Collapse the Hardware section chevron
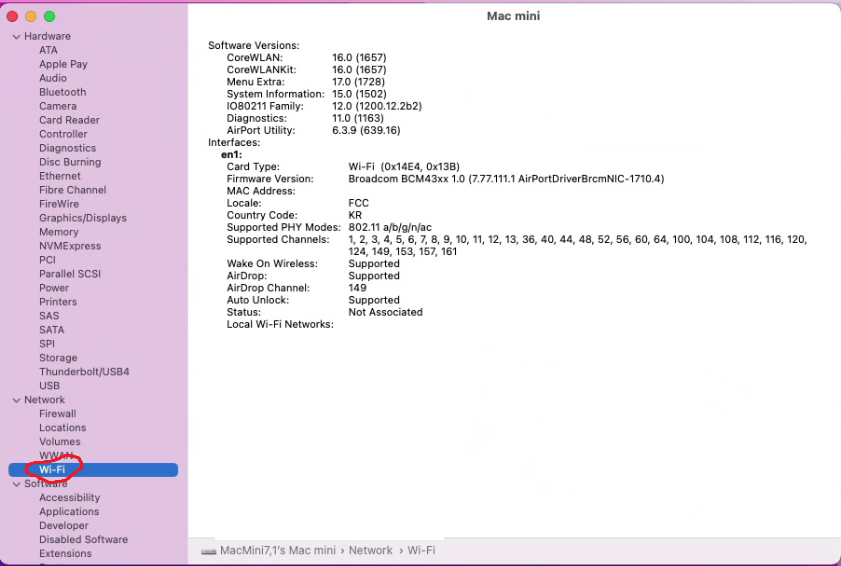 pos(17,36)
